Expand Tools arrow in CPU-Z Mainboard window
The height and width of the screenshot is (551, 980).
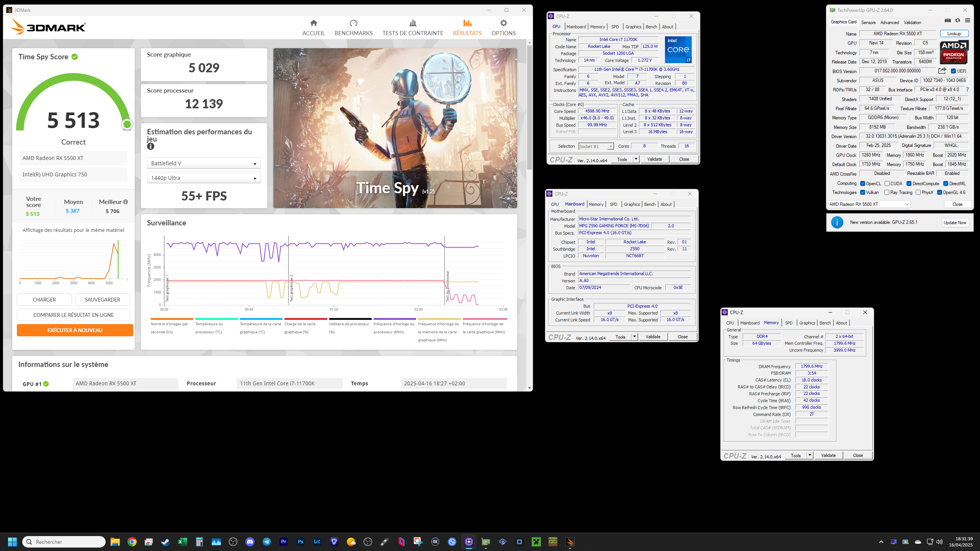tap(634, 337)
